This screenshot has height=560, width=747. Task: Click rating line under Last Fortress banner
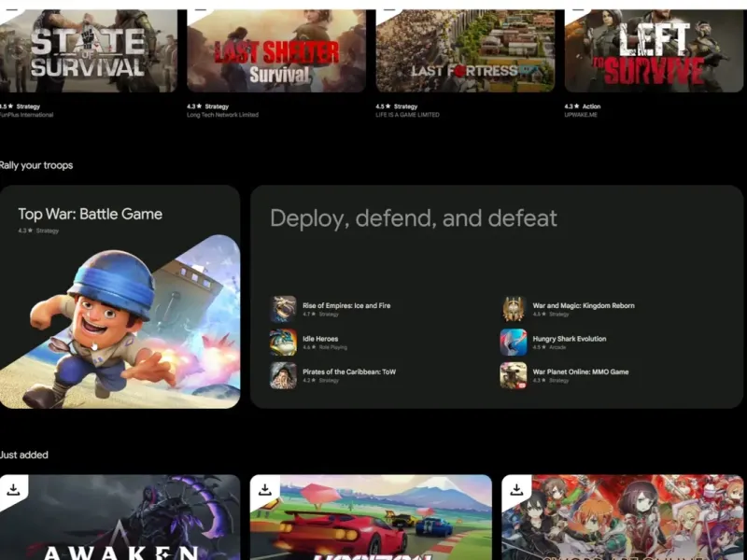pyautogui.click(x=396, y=106)
